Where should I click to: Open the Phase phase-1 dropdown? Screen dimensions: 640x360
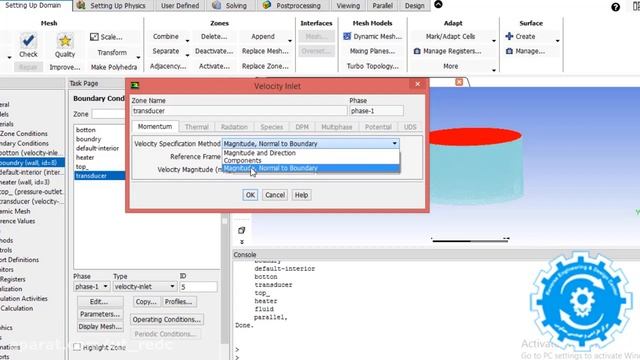click(x=105, y=287)
